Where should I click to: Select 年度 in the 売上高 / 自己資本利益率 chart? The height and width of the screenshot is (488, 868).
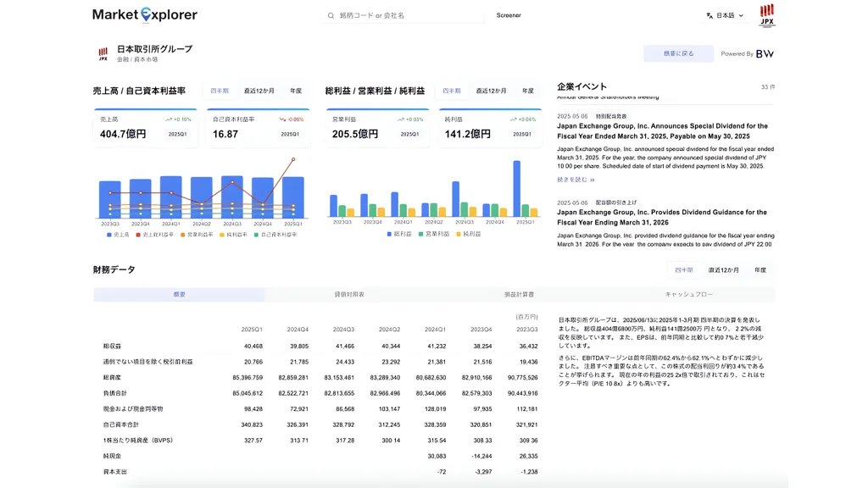click(296, 91)
